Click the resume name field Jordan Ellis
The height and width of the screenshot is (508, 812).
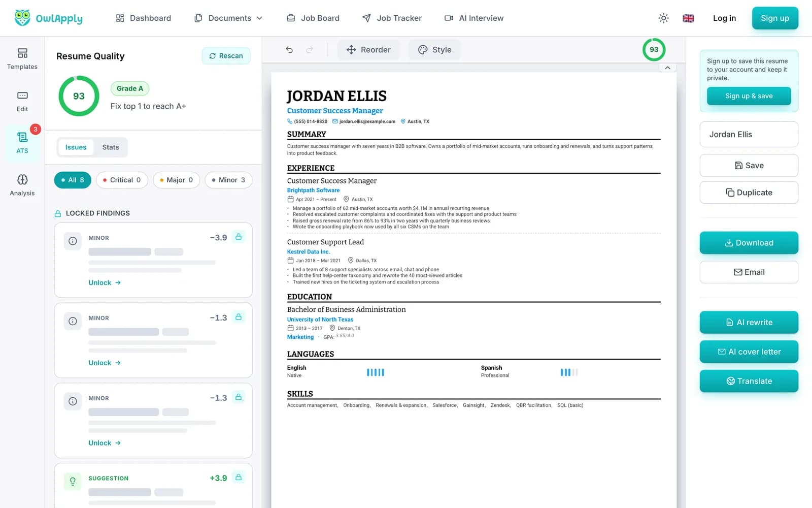point(749,135)
